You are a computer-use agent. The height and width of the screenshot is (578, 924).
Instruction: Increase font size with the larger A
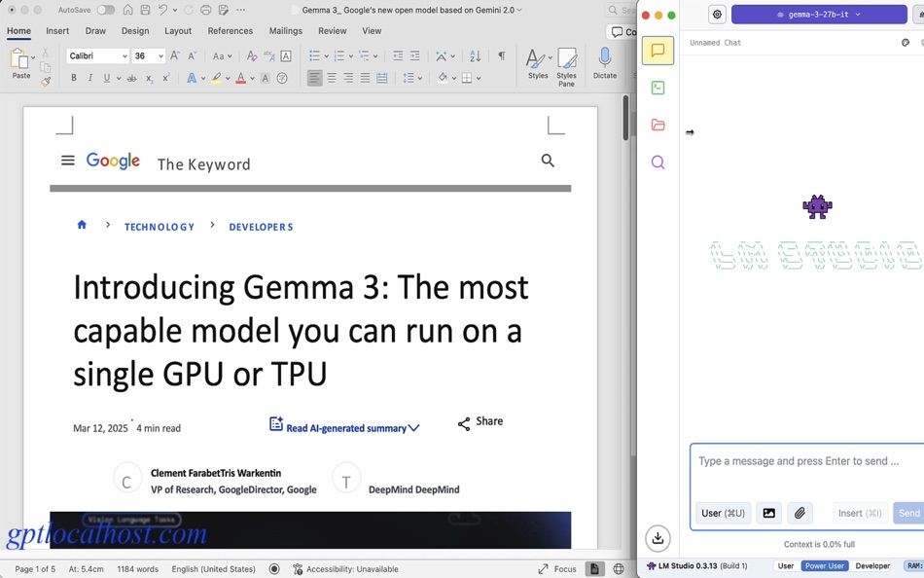click(x=175, y=56)
